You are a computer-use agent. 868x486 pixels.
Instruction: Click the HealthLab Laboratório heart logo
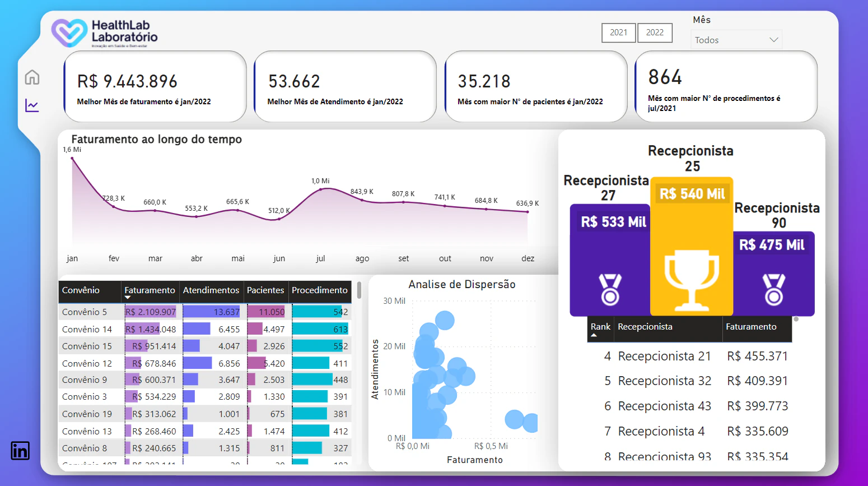pos(69,33)
